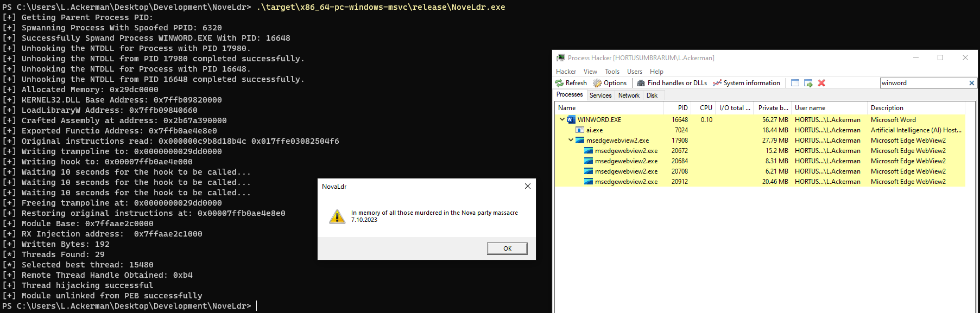980x313 pixels.
Task: Sort by PID column header
Action: click(x=677, y=108)
